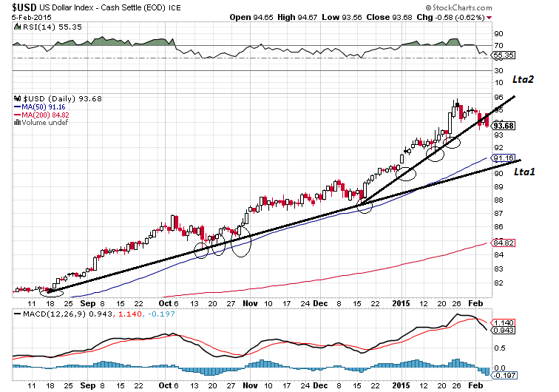Click the red MA(200) line swatch in legend

[17, 115]
